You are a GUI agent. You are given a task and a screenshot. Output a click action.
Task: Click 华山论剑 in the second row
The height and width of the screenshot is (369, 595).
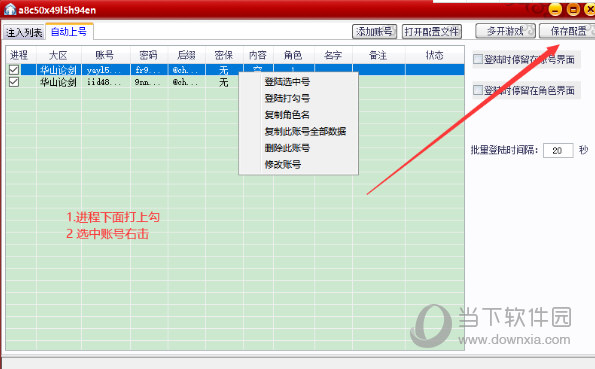[x=59, y=82]
